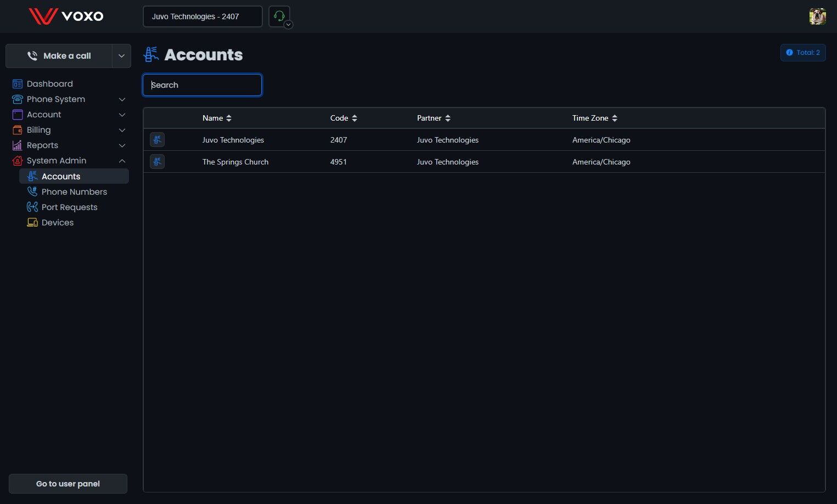Click Partner cell in Juvo Technologies row
The height and width of the screenshot is (504, 837).
tap(448, 140)
